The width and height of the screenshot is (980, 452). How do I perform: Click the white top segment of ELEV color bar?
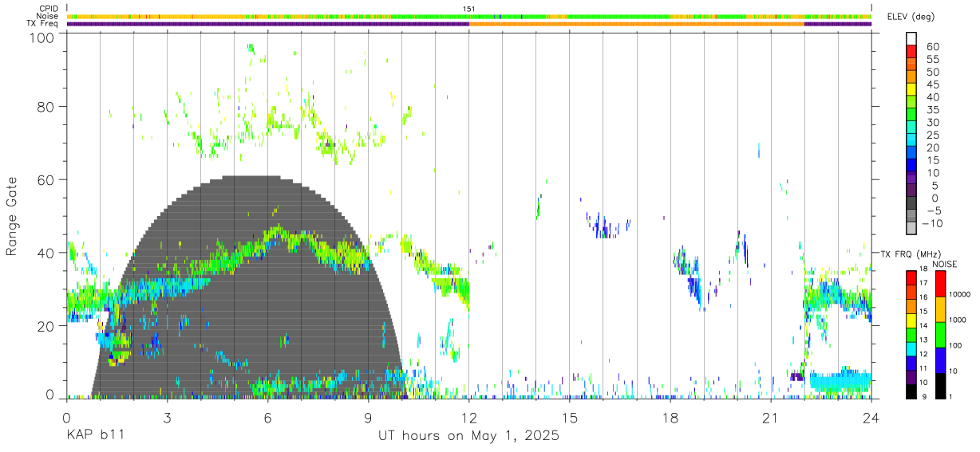(911, 37)
